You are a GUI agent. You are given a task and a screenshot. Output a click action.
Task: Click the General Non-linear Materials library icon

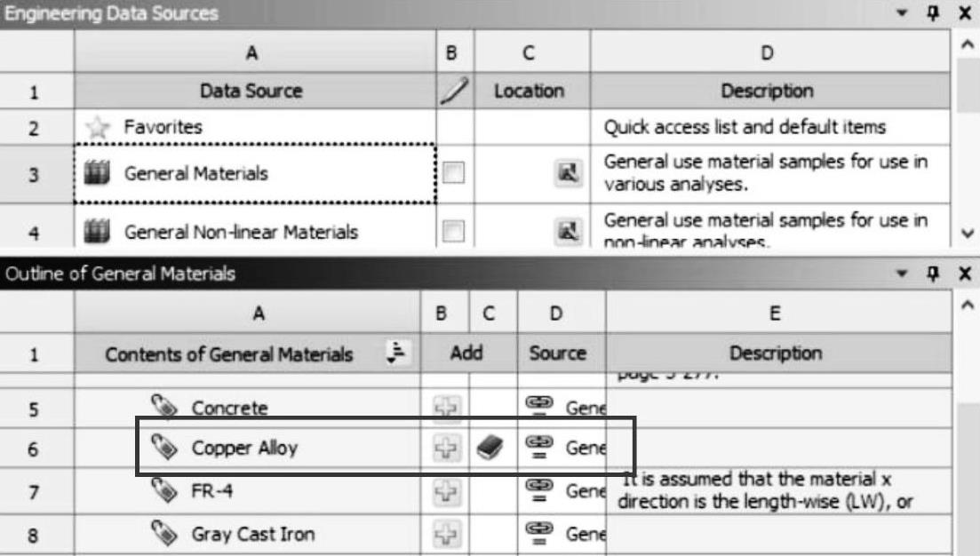96,233
